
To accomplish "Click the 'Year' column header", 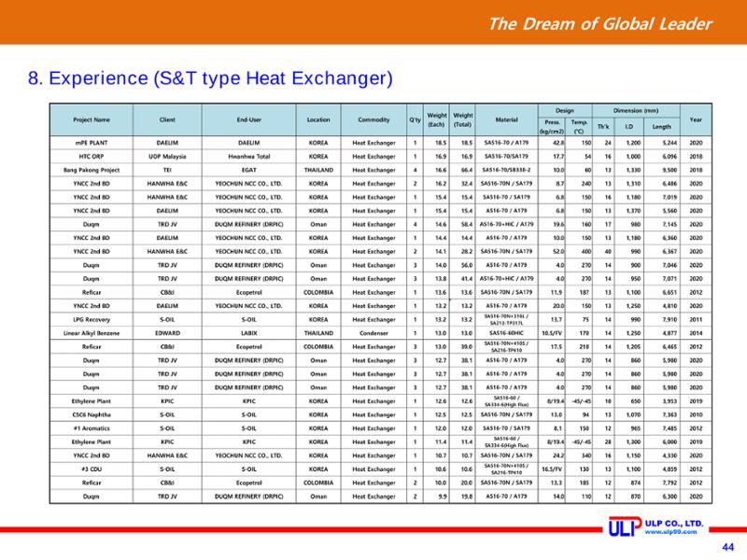I will [x=696, y=120].
